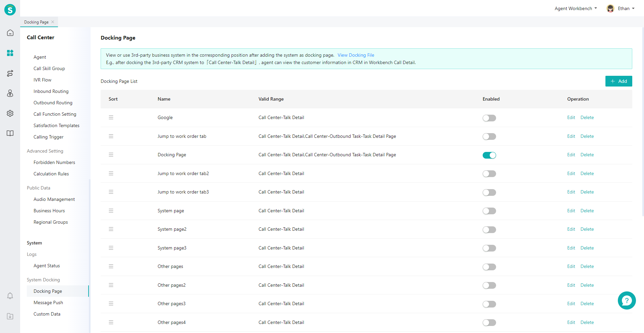The image size is (644, 333).
Task: Click the Add button
Action: click(619, 81)
